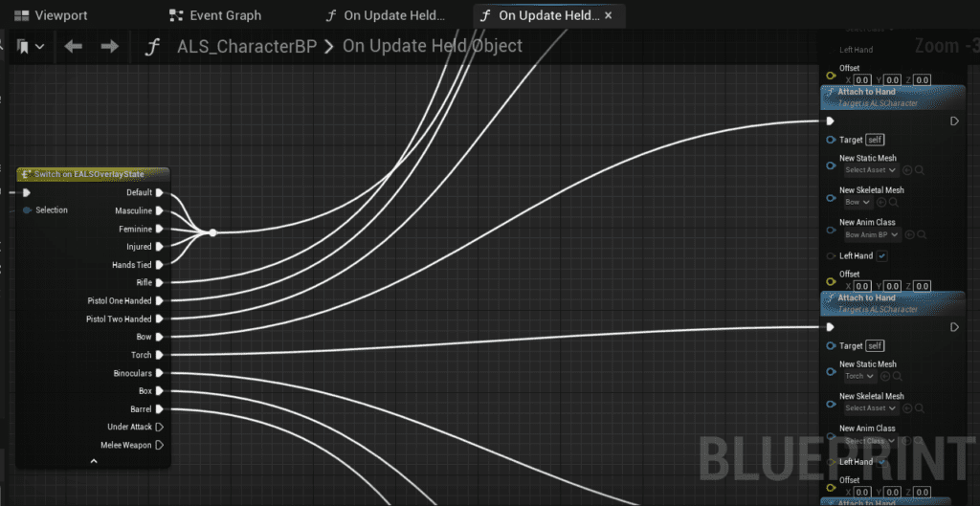Click the Hands Tied output exec pin
Screen dimensions: 980x506
pyautogui.click(x=160, y=265)
